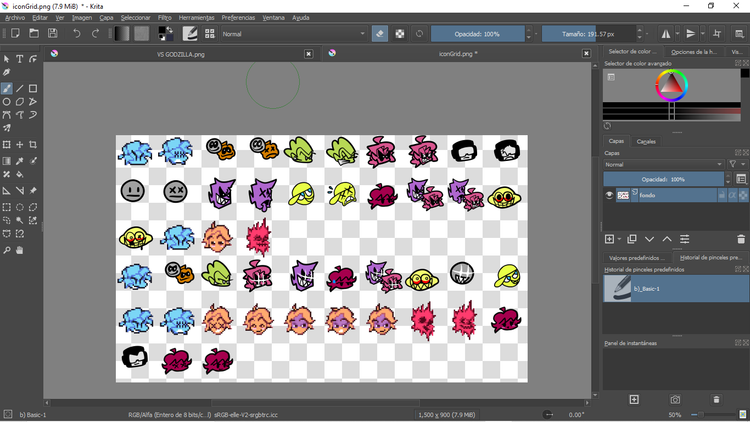
Task: Move the layer up
Action: coord(667,239)
